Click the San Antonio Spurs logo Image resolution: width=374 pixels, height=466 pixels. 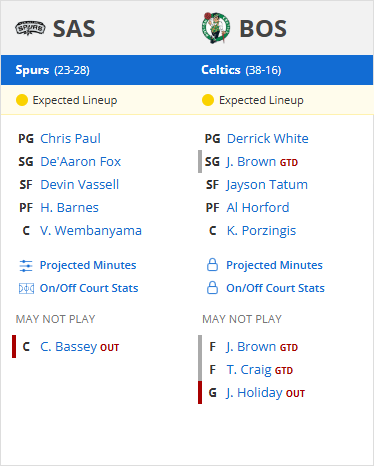point(30,28)
